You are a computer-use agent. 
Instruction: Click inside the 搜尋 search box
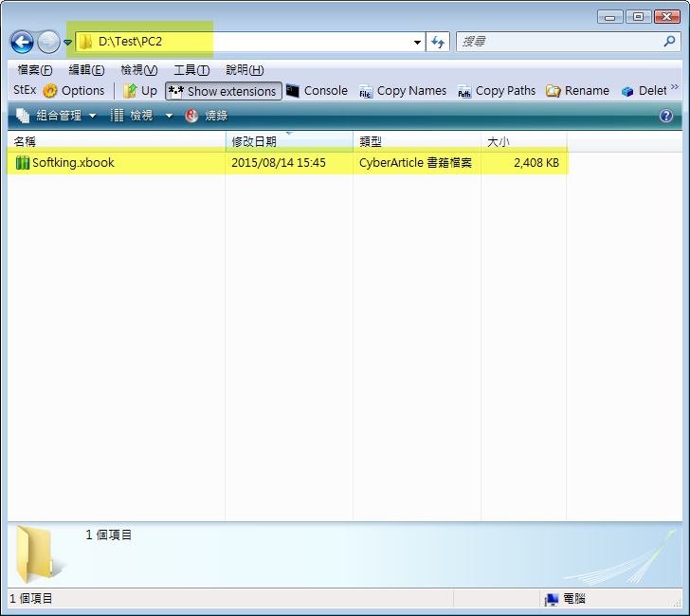pos(559,42)
